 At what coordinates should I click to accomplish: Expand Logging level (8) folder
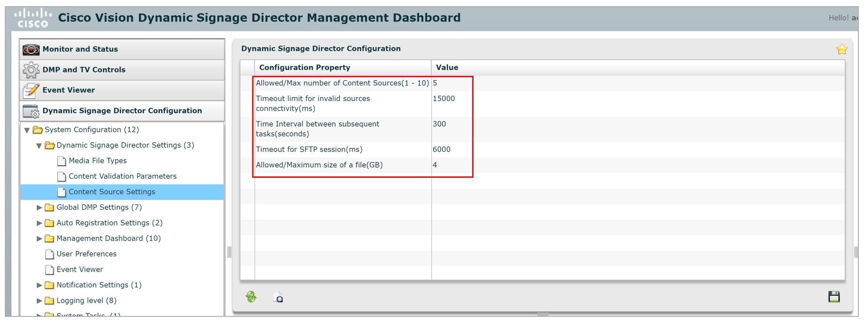pos(39,301)
